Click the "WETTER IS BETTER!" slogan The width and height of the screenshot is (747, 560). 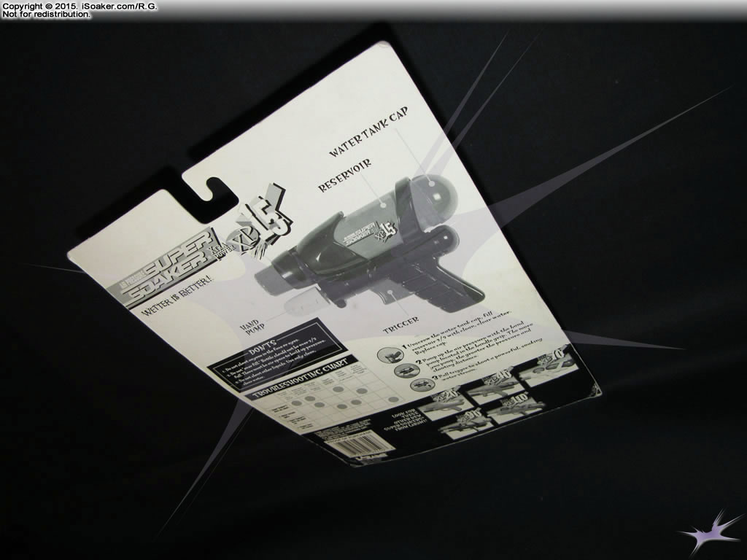click(177, 295)
